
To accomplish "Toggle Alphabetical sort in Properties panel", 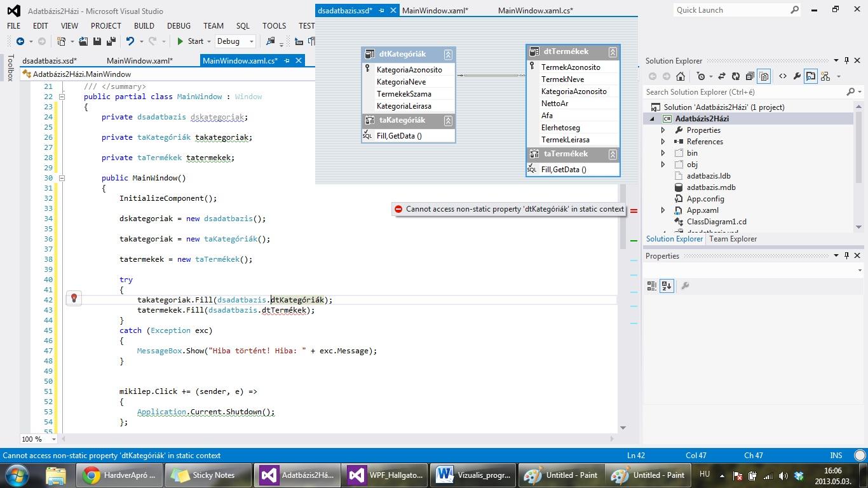I will pyautogui.click(x=667, y=286).
